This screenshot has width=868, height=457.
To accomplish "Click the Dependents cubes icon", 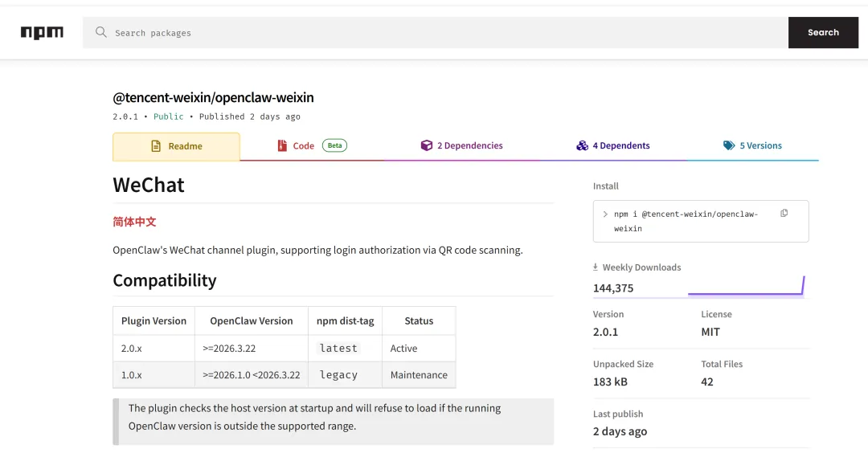I will coord(582,146).
